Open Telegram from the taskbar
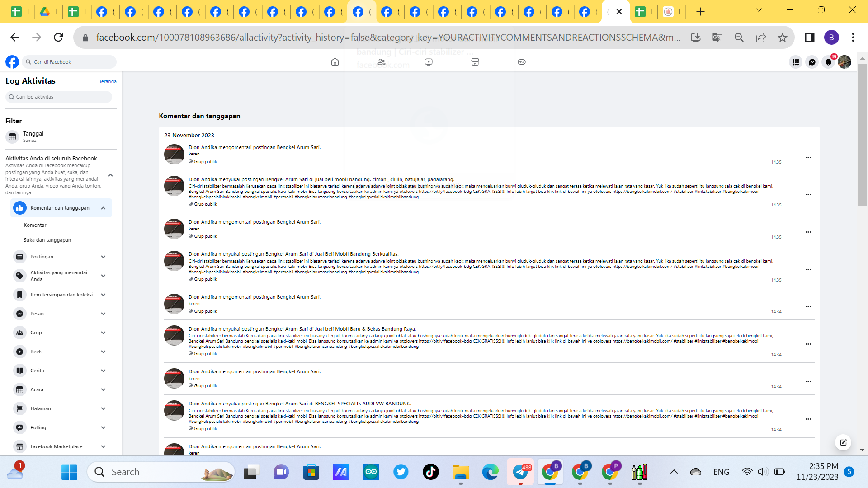Image resolution: width=868 pixels, height=488 pixels. 520,472
